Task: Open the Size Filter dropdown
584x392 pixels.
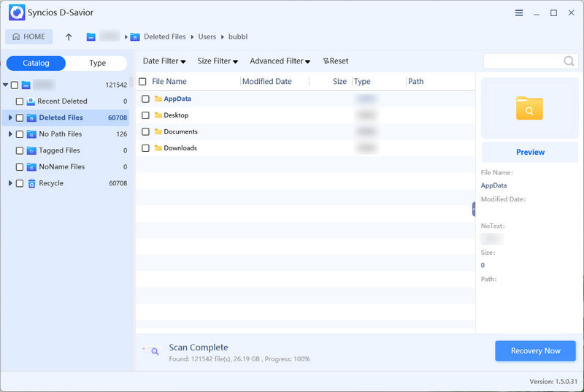Action: [218, 61]
